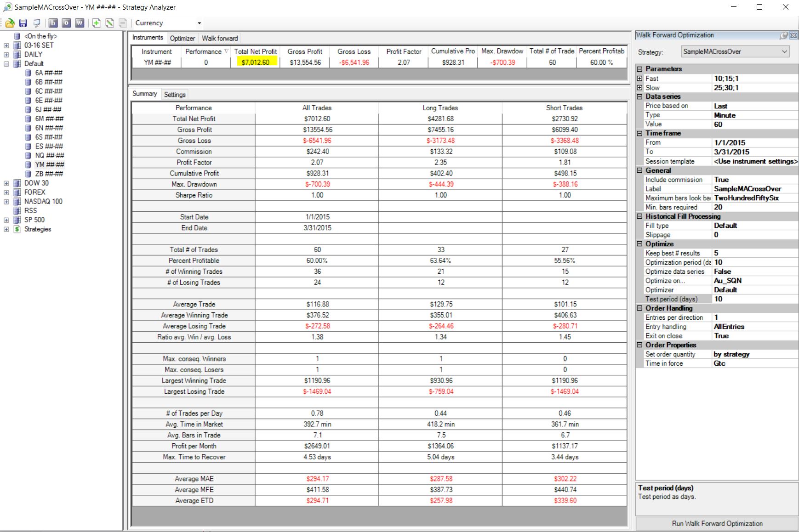
Task: Collapse the Data series property section
Action: click(x=639, y=96)
